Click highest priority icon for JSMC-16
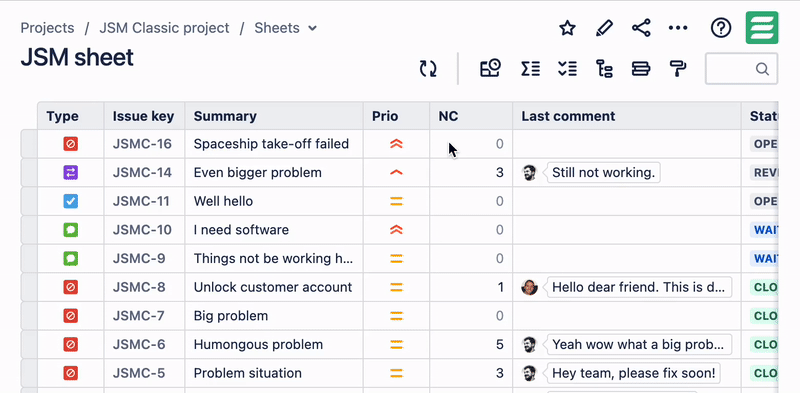Viewport: 800px width, 393px height. pyautogui.click(x=396, y=144)
